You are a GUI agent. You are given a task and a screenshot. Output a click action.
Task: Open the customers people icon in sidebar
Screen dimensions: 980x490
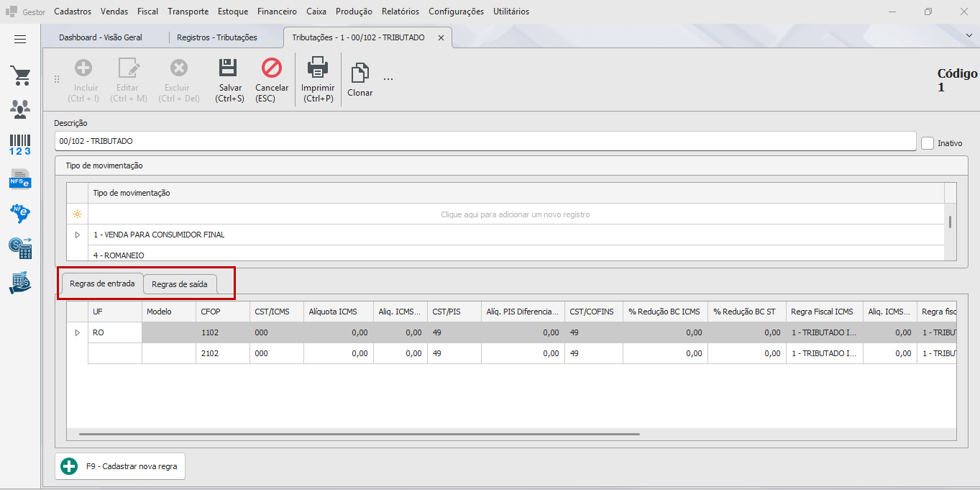click(x=20, y=109)
